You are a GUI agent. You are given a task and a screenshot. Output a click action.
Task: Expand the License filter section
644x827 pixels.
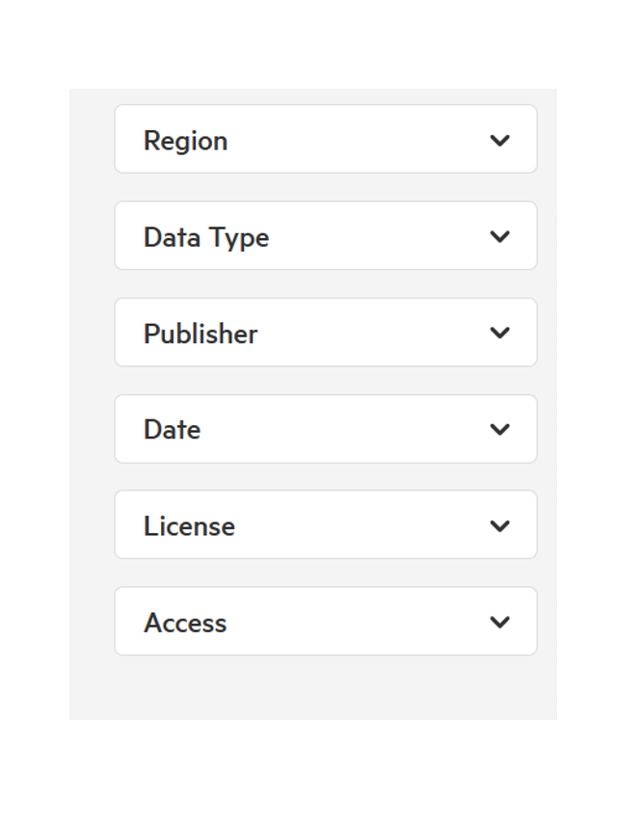(x=326, y=524)
